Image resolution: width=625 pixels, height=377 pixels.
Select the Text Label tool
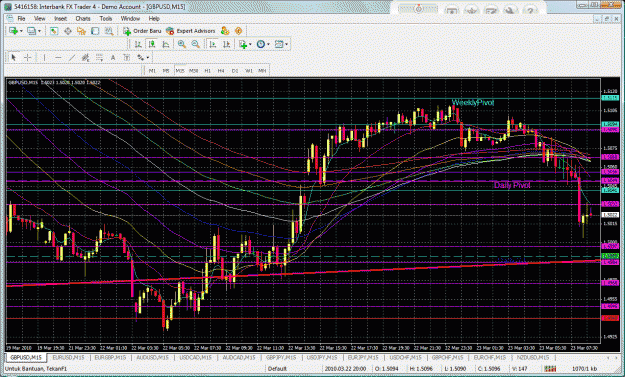coord(126,58)
